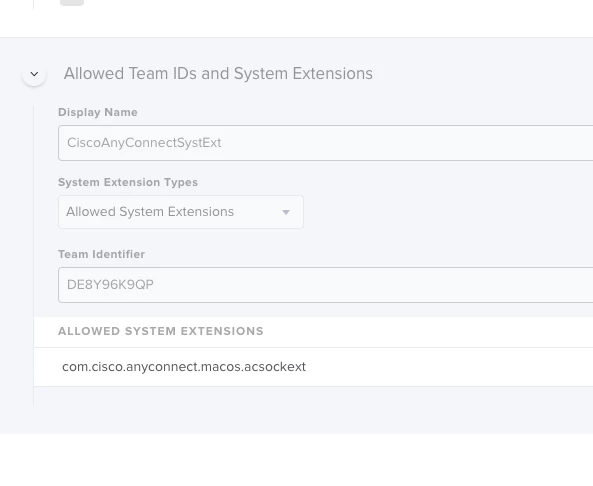593x486 pixels.
Task: Click the gray button above the section
Action: [x=72, y=3]
